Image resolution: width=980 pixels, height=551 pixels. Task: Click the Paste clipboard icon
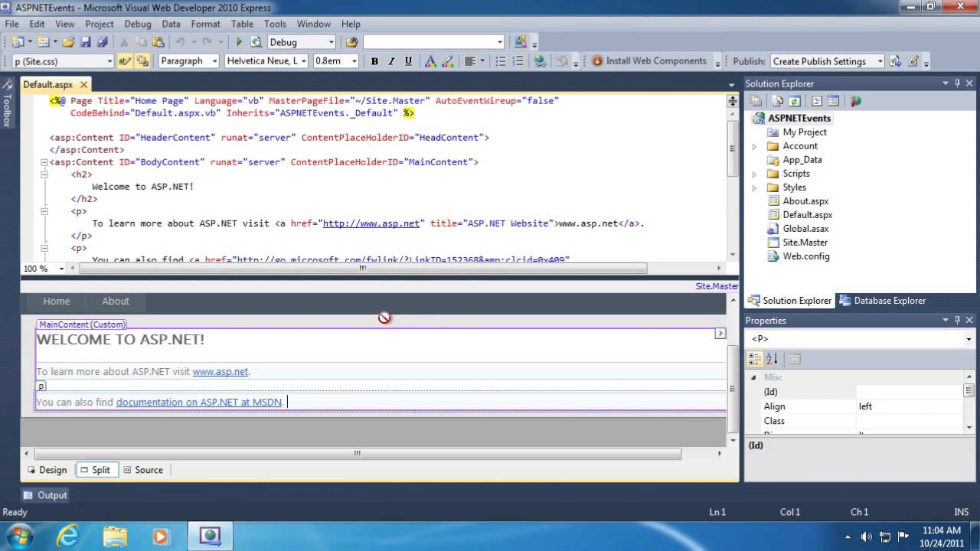tap(158, 42)
